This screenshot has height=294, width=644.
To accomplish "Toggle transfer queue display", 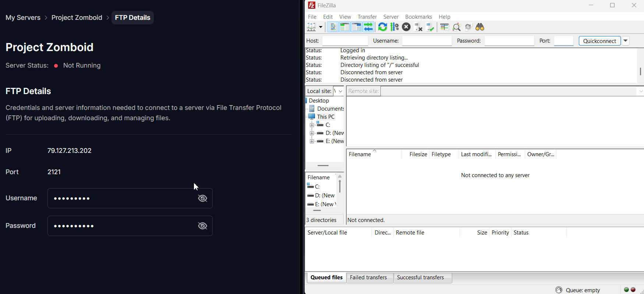I will click(x=368, y=27).
